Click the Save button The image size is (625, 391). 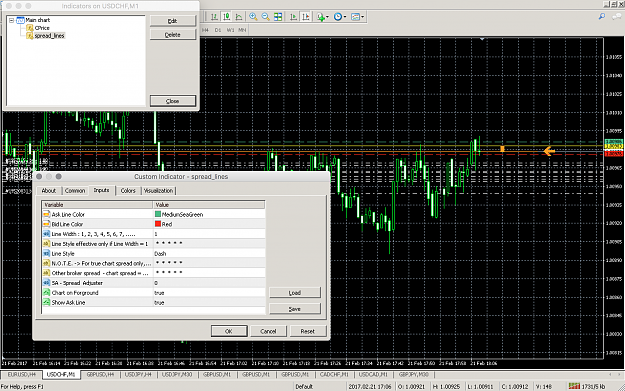295,308
